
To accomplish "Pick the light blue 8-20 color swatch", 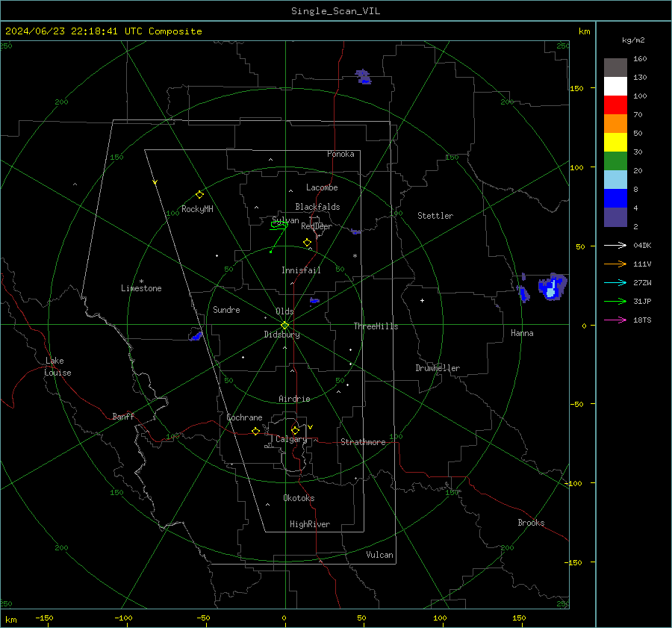I will coord(615,180).
